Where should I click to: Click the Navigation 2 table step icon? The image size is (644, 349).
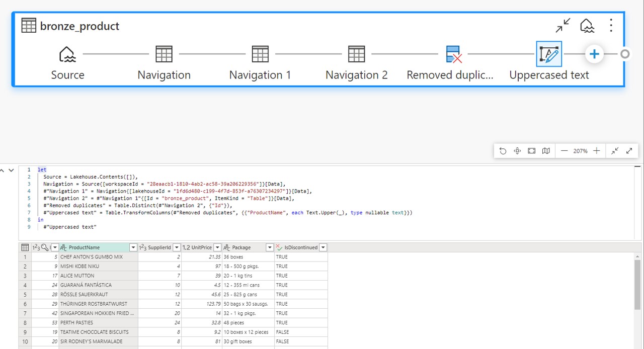click(356, 54)
